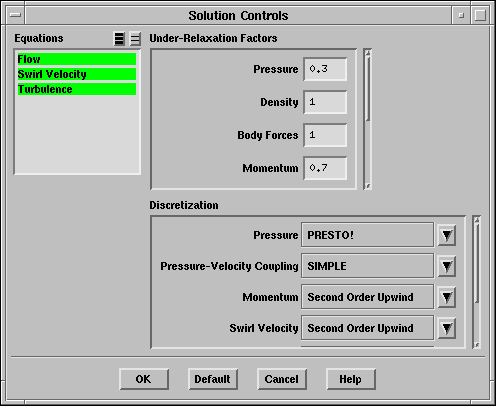Select all equations icon button
496x406 pixels.
[119, 39]
